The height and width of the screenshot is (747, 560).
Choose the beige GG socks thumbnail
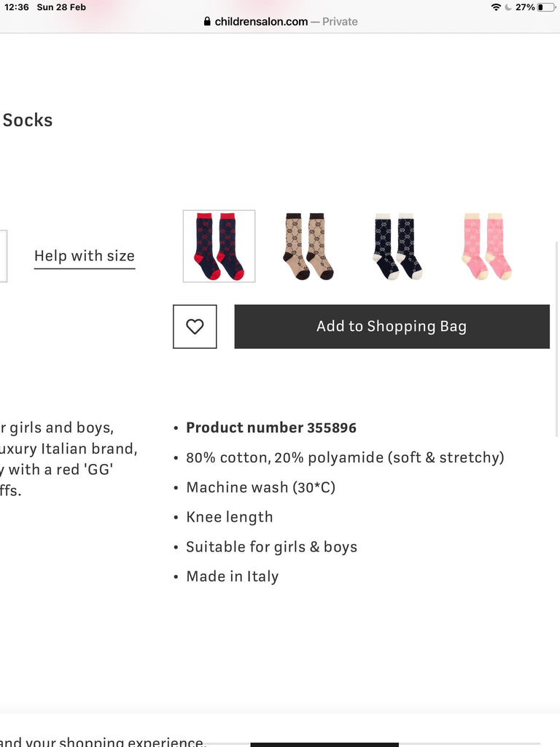click(308, 246)
